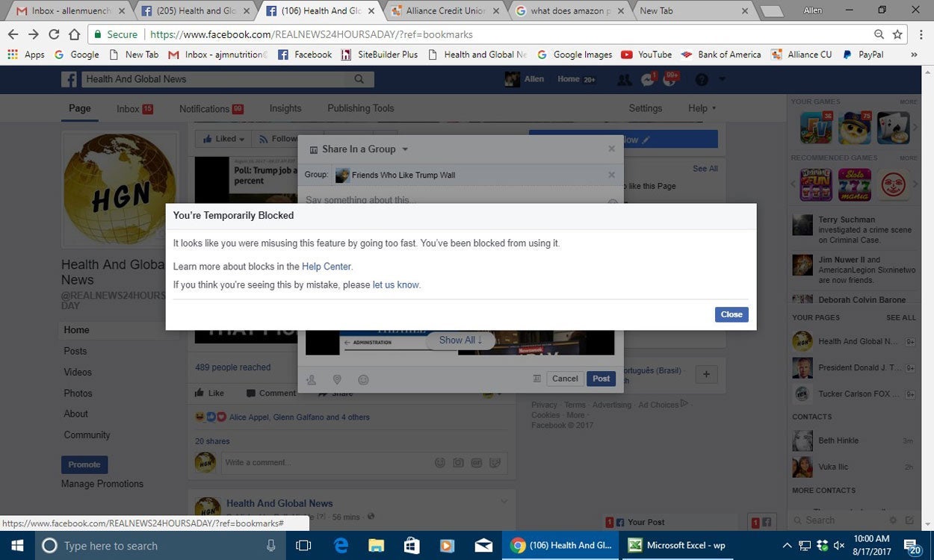Open the Apps bookmarks shortcut

tap(26, 55)
